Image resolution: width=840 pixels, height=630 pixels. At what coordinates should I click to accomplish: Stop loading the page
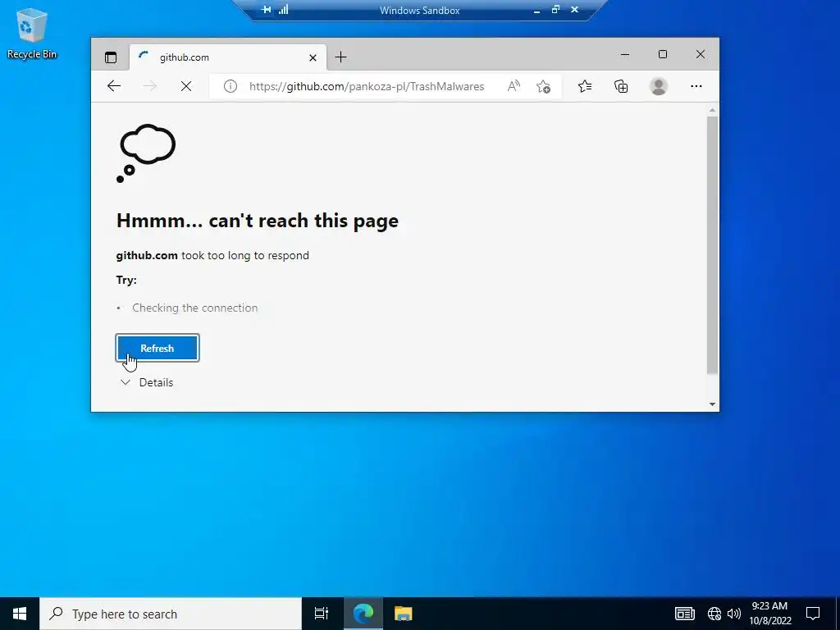186,86
